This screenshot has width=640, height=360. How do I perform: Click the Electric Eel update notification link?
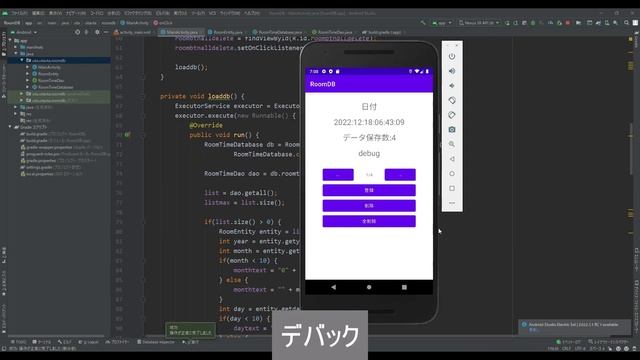533,330
